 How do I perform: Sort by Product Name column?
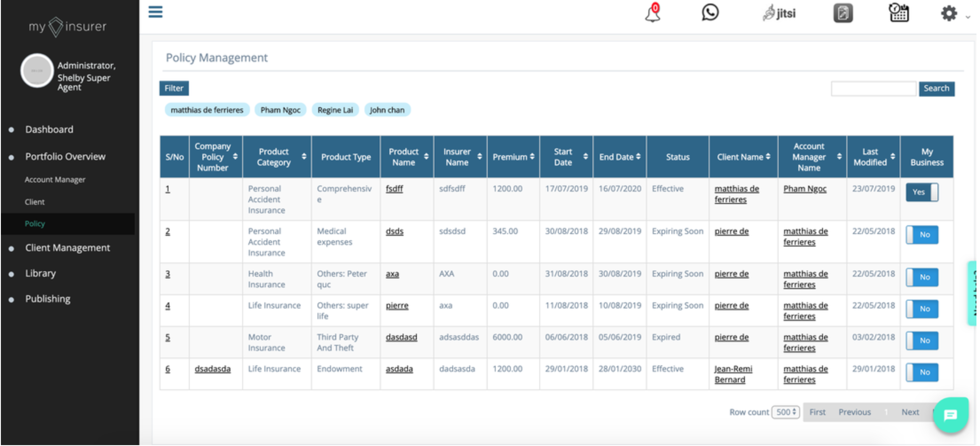[426, 156]
